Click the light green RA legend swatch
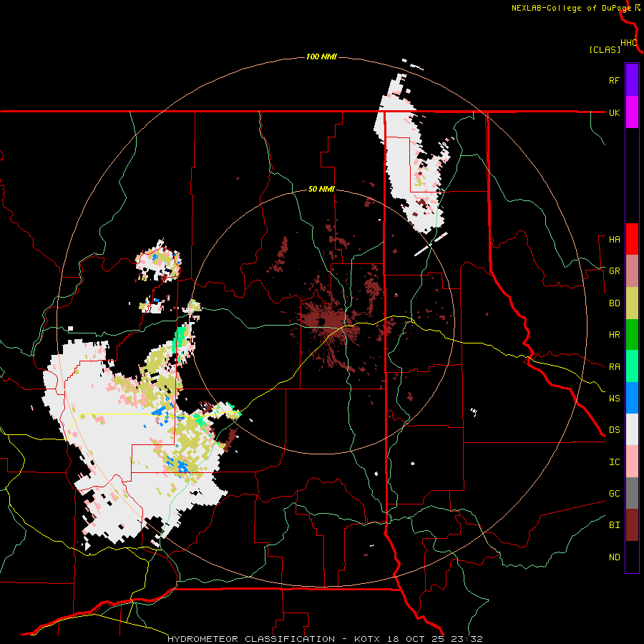Viewport: 644px width, 644px height. [x=632, y=366]
